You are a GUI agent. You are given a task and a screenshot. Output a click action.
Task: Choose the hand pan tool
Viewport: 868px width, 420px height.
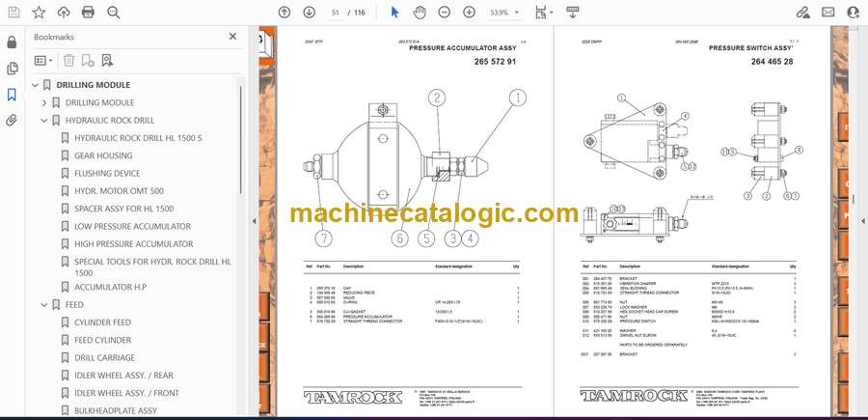click(420, 13)
